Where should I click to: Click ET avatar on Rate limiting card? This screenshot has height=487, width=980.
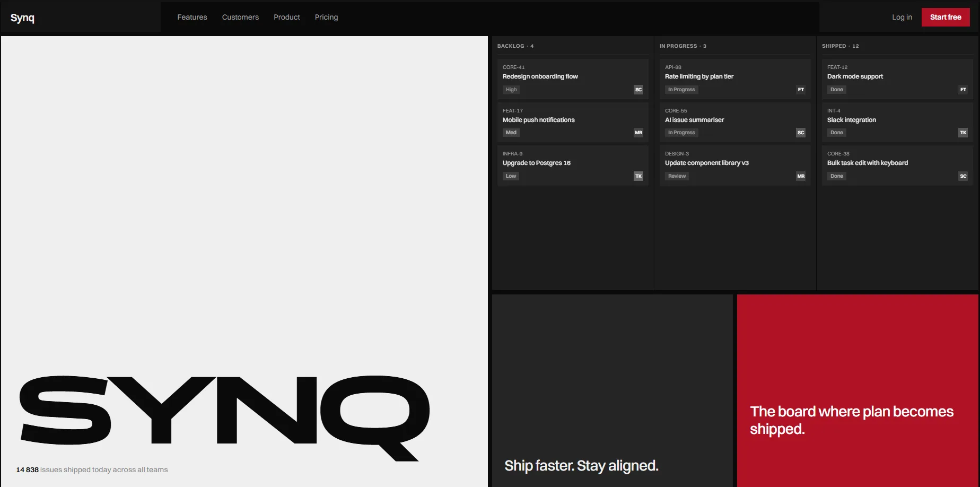(x=801, y=90)
